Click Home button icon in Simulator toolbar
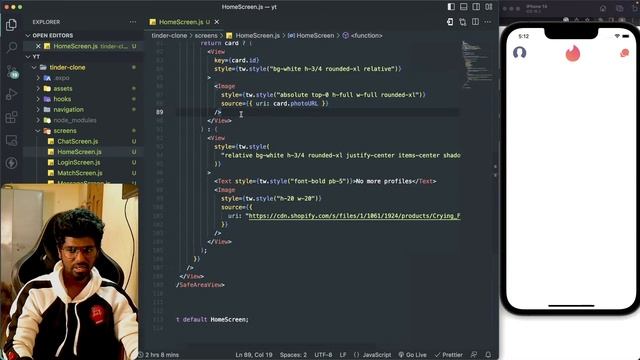640x360 pixels. click(603, 8)
